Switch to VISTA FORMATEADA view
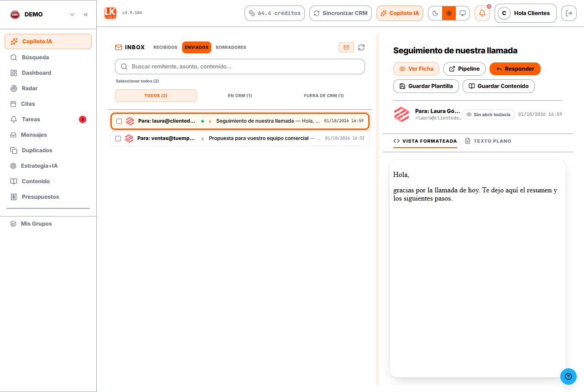The height and width of the screenshot is (392, 584). [x=425, y=141]
